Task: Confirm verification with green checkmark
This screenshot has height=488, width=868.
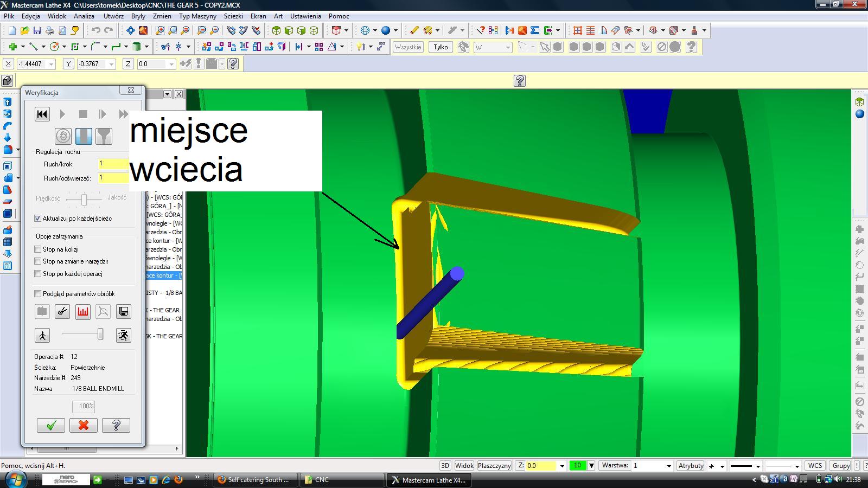Action: pyautogui.click(x=51, y=425)
